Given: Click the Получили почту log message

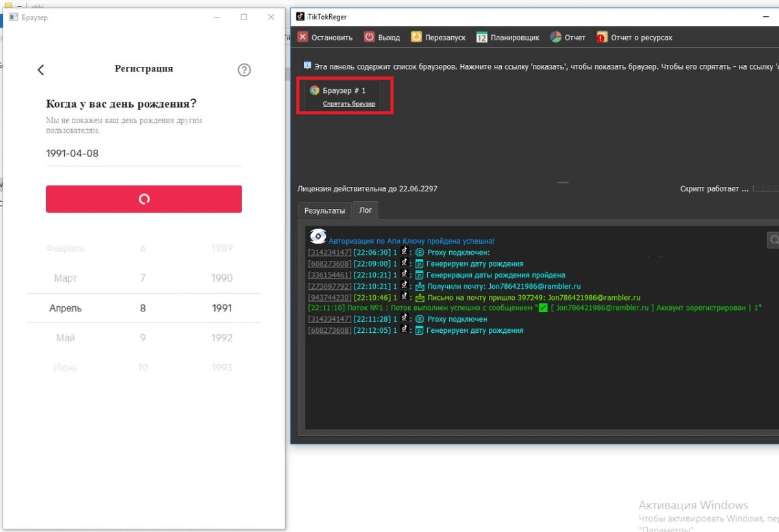Looking at the screenshot, I should pyautogui.click(x=504, y=286).
